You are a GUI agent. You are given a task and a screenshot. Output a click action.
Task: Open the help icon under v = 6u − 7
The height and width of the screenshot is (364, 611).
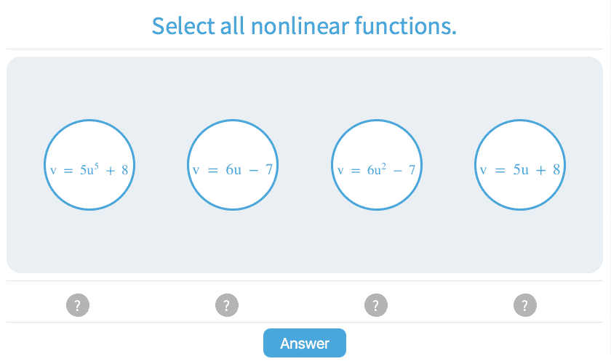pos(227,305)
